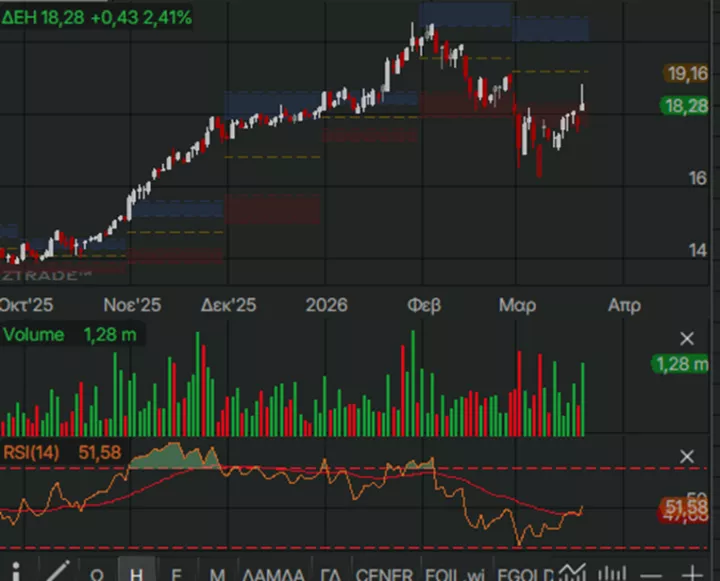The height and width of the screenshot is (581, 720).
Task: Zoom in with the plus icon
Action: click(x=693, y=574)
